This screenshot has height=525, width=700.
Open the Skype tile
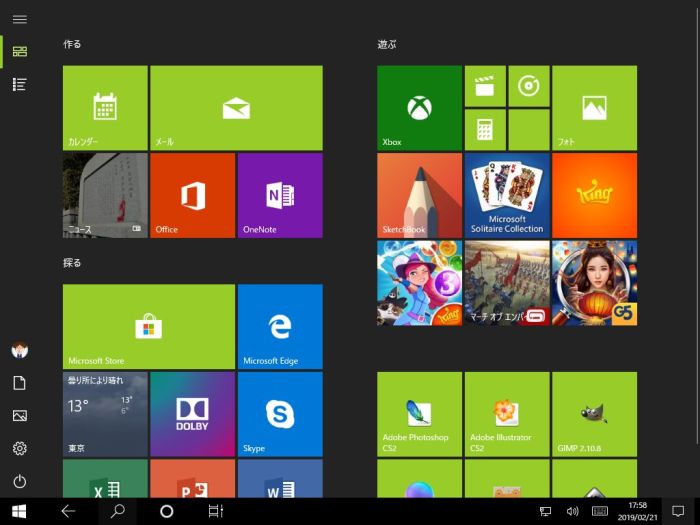click(280, 414)
